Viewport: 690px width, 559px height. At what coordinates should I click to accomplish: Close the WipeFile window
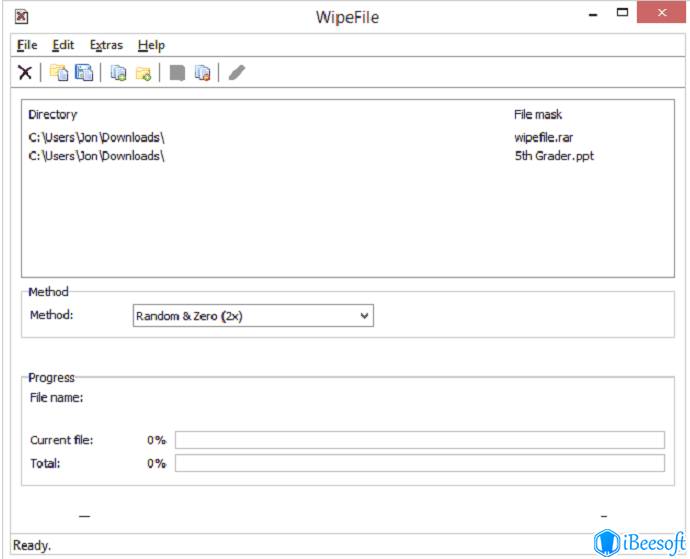[x=661, y=13]
